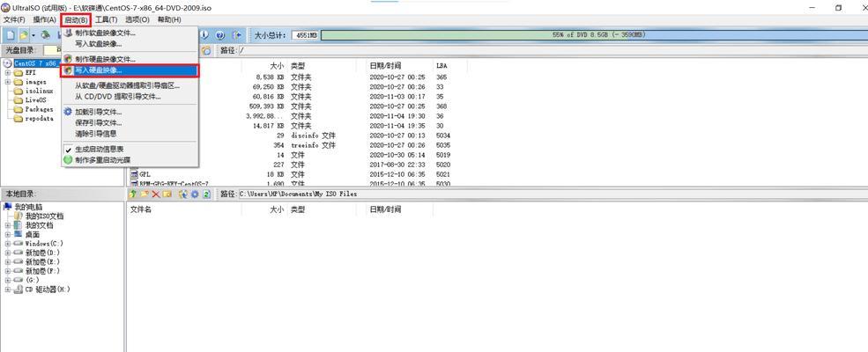Viewport: 868px width, 352px height.
Task: Click the question-mark help toolbar icon
Action: [219, 35]
